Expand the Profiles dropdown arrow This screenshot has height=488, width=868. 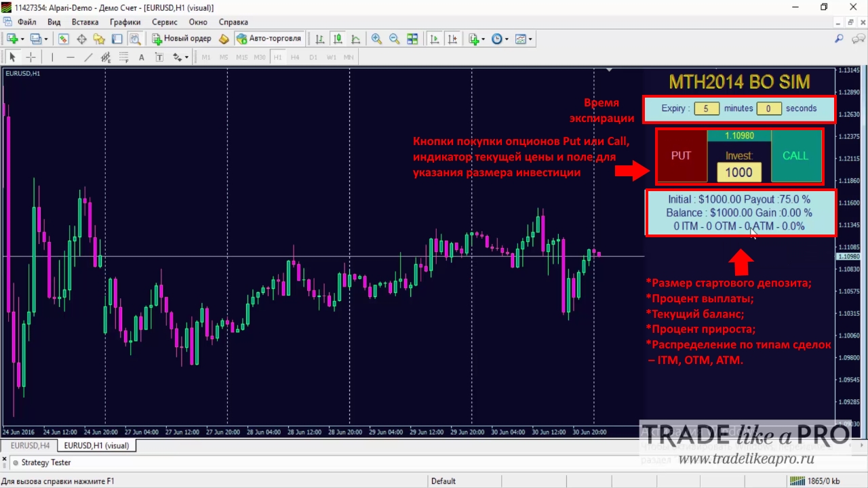(x=46, y=39)
